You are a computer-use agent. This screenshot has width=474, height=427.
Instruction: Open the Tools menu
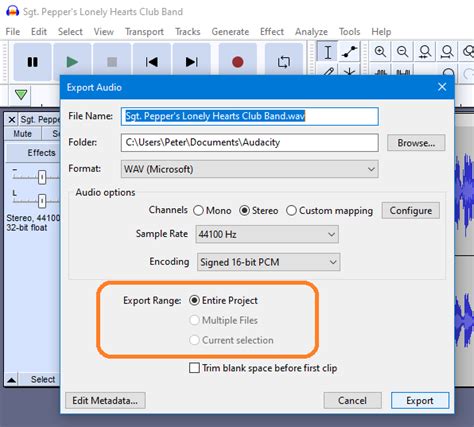click(349, 32)
